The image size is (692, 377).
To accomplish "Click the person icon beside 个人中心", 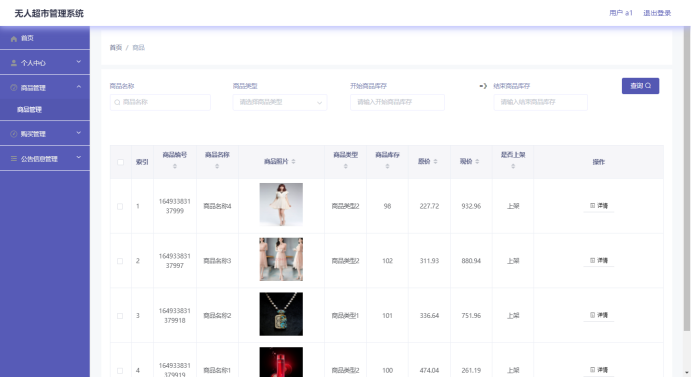I will pyautogui.click(x=14, y=63).
